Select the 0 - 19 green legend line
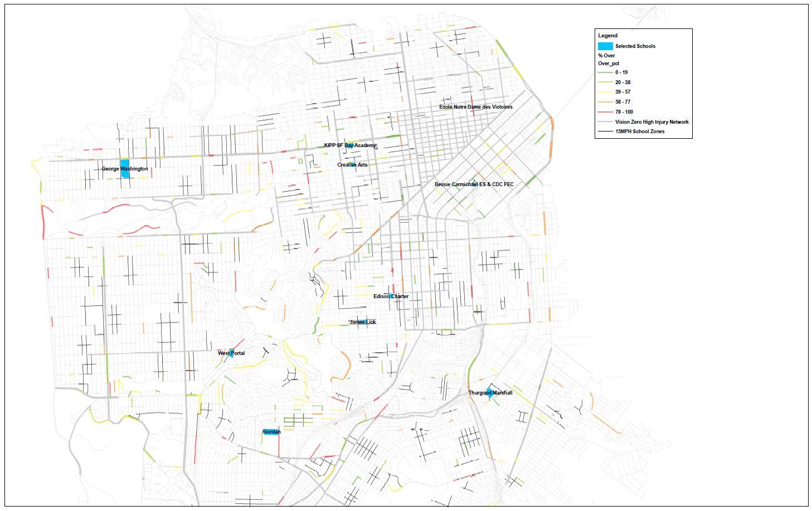812x511 pixels. (605, 72)
